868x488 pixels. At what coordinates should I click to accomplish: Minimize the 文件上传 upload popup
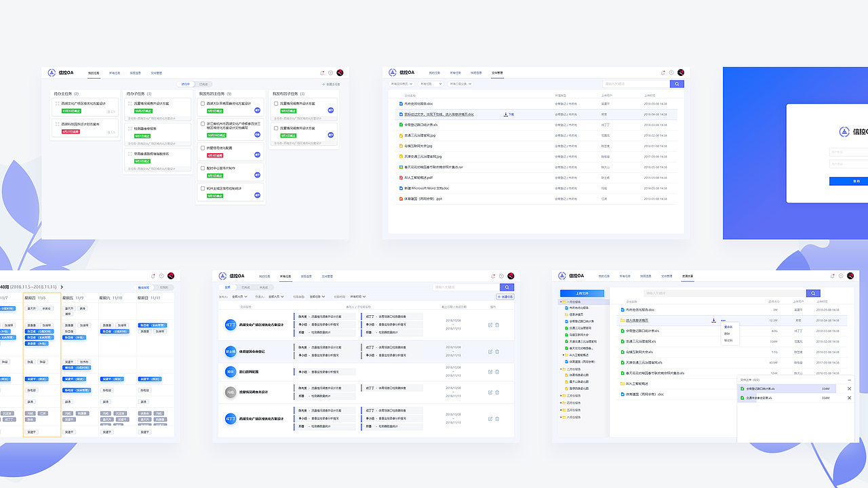(x=850, y=380)
